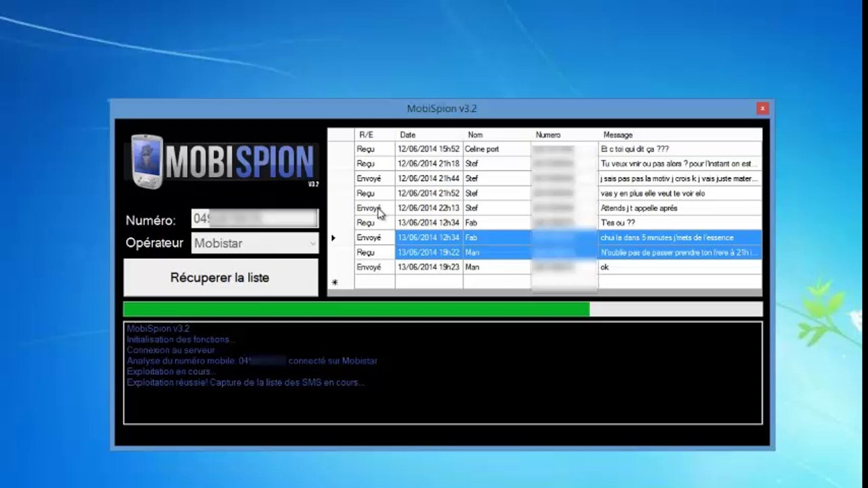The image size is (868, 488).
Task: Select the Stef name in the 21h18 row
Action: (497, 164)
